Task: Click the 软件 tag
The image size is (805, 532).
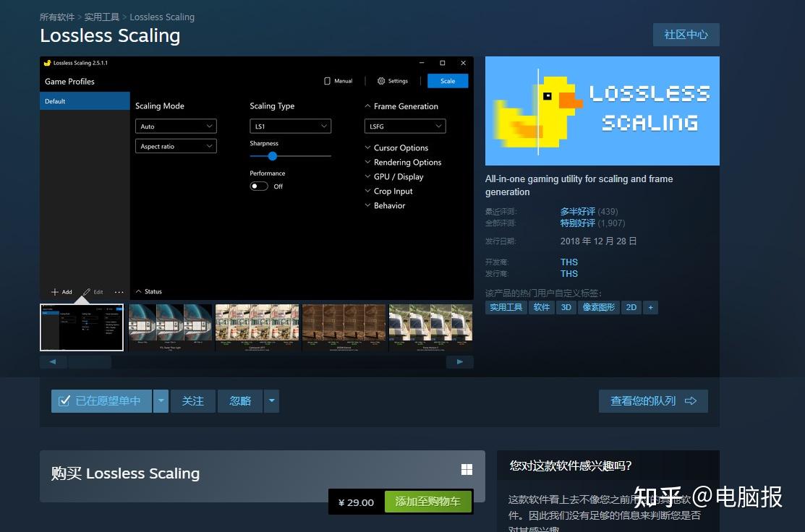Action: (542, 307)
